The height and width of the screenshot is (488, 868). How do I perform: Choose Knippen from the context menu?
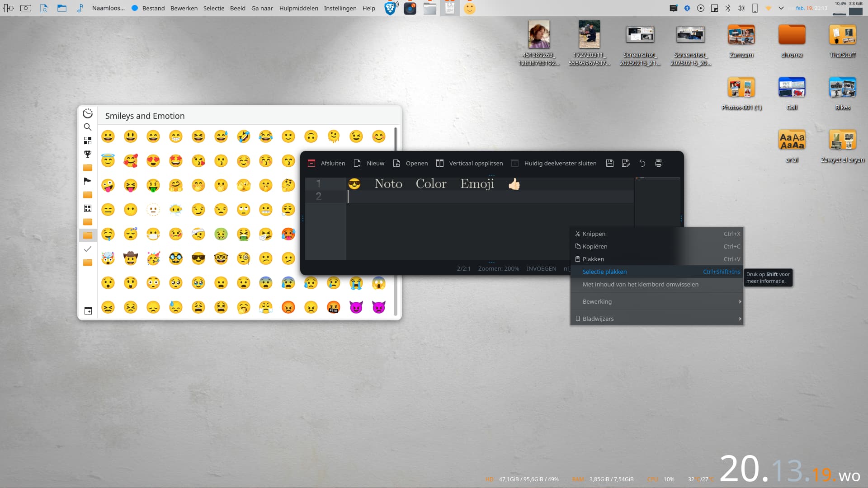pos(657,234)
